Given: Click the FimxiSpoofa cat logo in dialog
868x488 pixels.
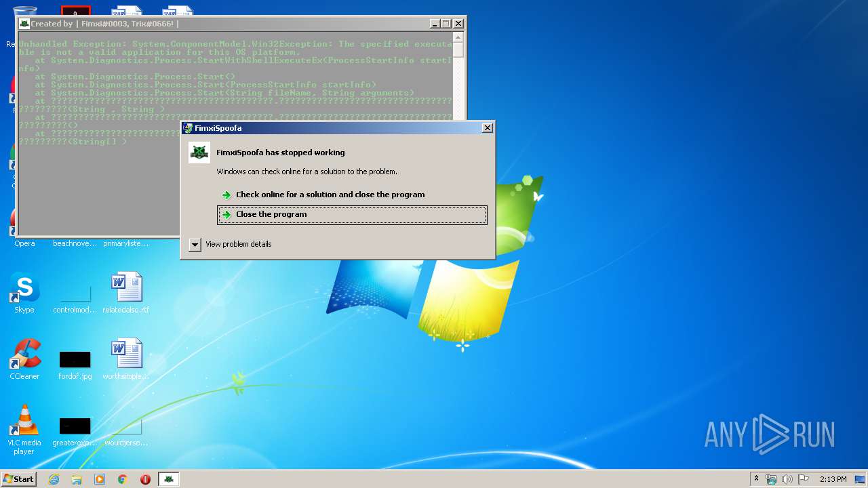Looking at the screenshot, I should [x=199, y=152].
